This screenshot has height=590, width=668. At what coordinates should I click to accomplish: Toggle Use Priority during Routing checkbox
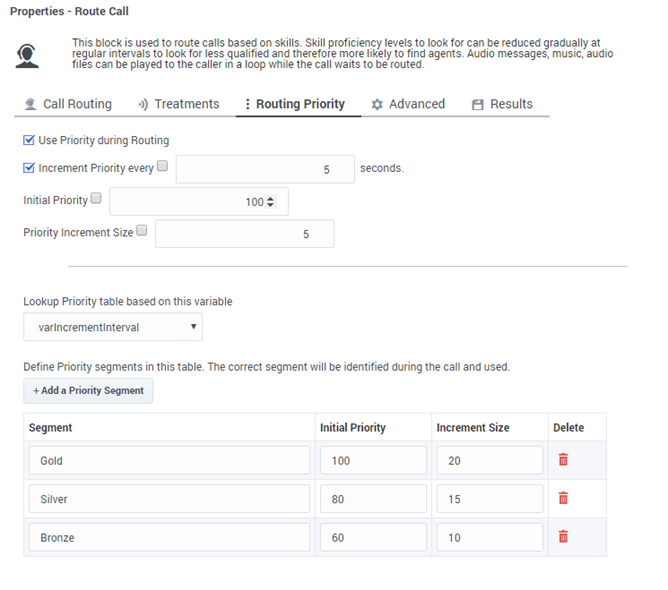click(x=29, y=140)
